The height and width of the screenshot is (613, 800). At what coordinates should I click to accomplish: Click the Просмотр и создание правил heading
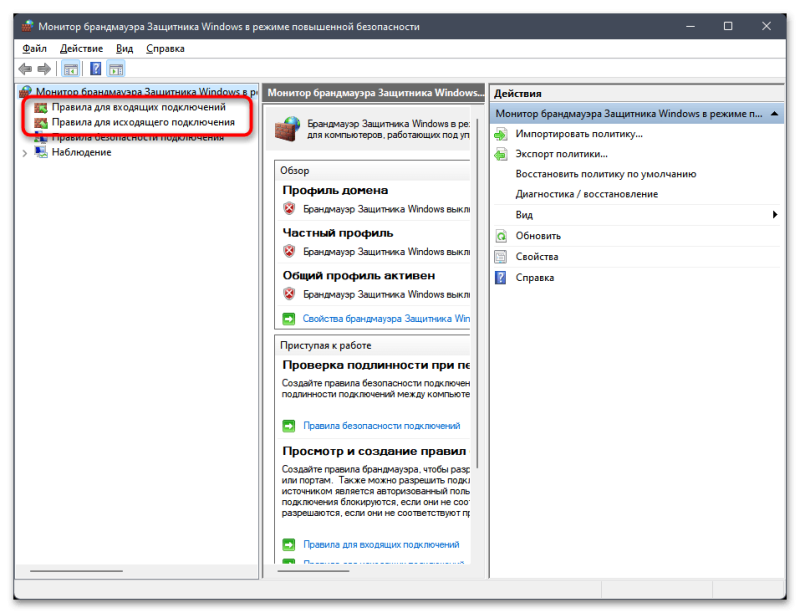click(376, 452)
